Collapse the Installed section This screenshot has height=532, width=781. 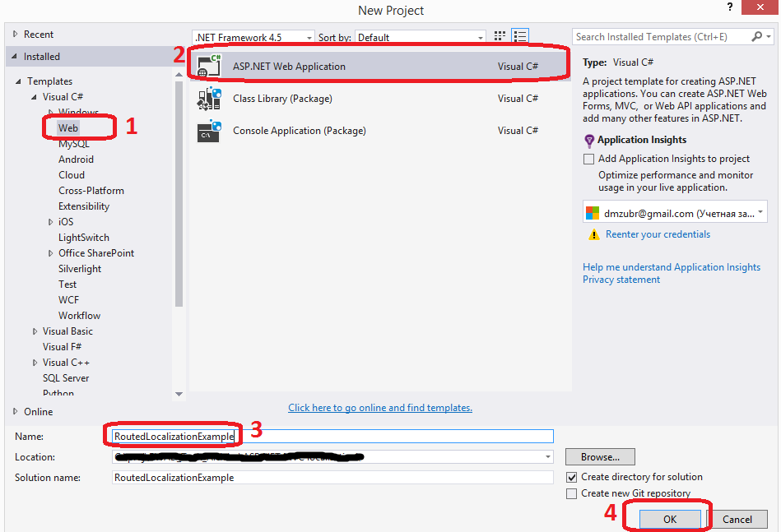pyautogui.click(x=15, y=56)
